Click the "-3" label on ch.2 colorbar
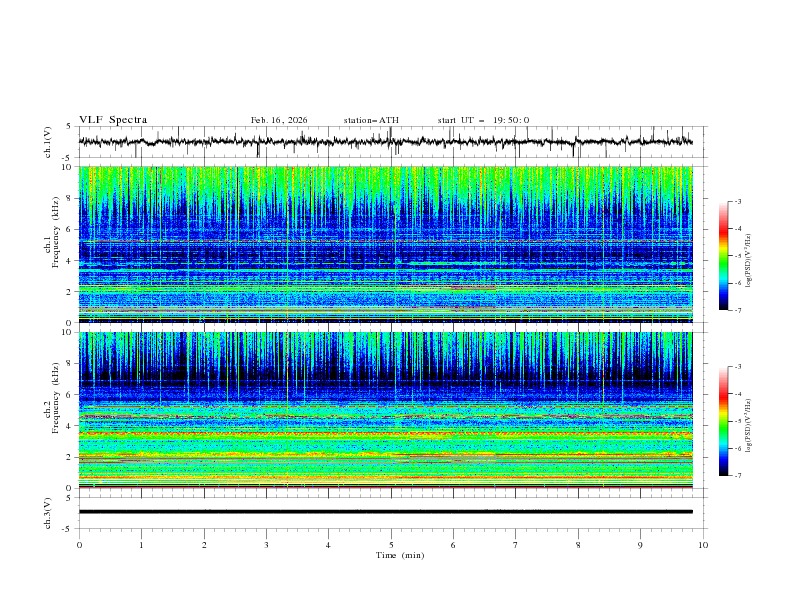792x612 pixels. (738, 367)
